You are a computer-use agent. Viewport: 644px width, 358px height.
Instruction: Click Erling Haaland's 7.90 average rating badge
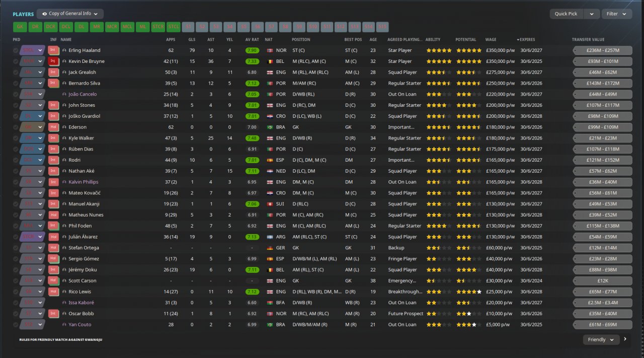pos(252,50)
